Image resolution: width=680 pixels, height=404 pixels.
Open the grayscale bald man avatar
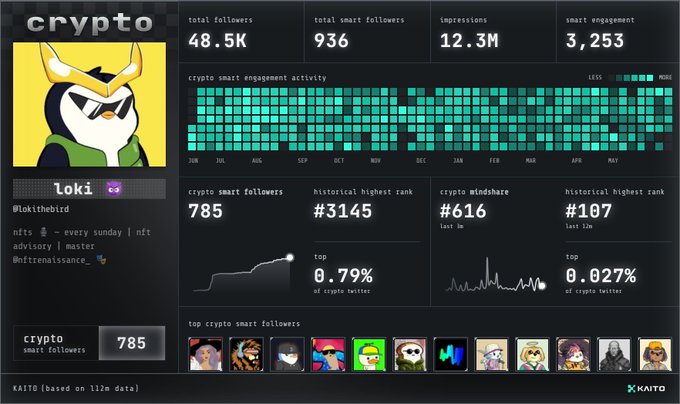(x=615, y=355)
